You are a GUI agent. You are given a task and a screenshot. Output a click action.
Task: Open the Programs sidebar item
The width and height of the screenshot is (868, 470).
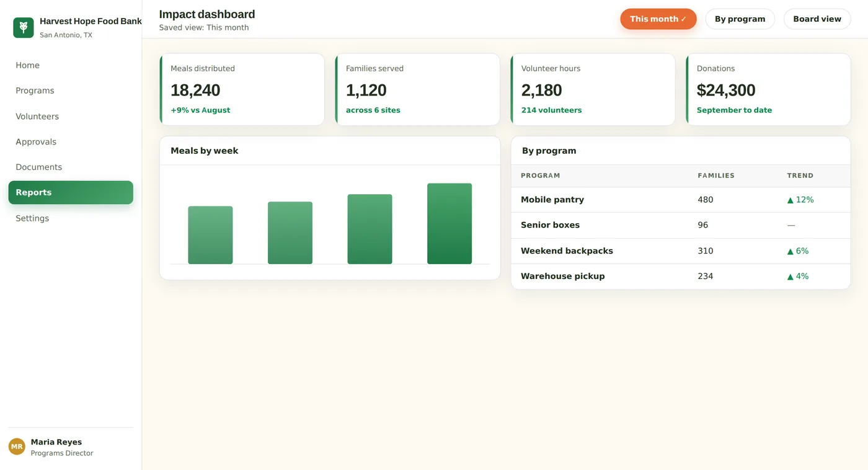[x=71, y=91]
